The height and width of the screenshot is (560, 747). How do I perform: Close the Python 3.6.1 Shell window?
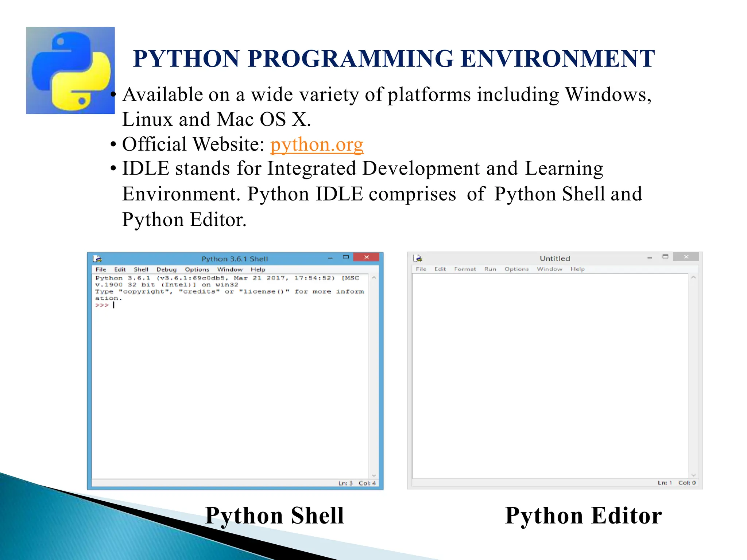tap(366, 257)
